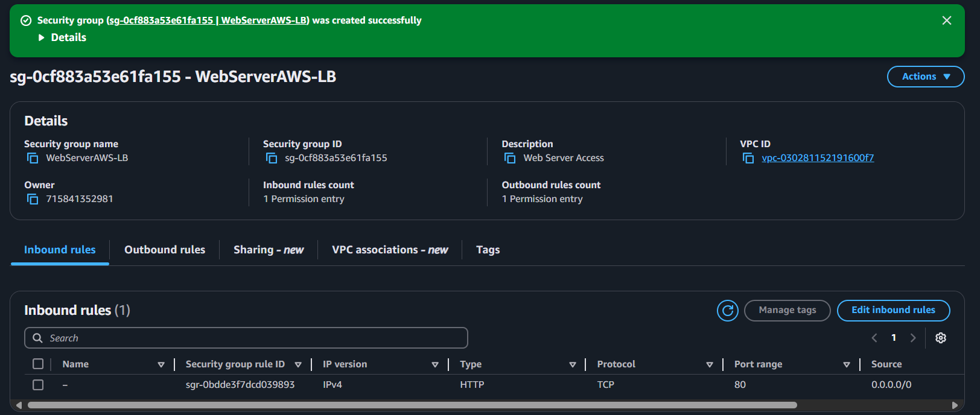980x415 pixels.
Task: Select the sgr-0bdde3f7dcd039893 rule checkbox
Action: coord(38,384)
